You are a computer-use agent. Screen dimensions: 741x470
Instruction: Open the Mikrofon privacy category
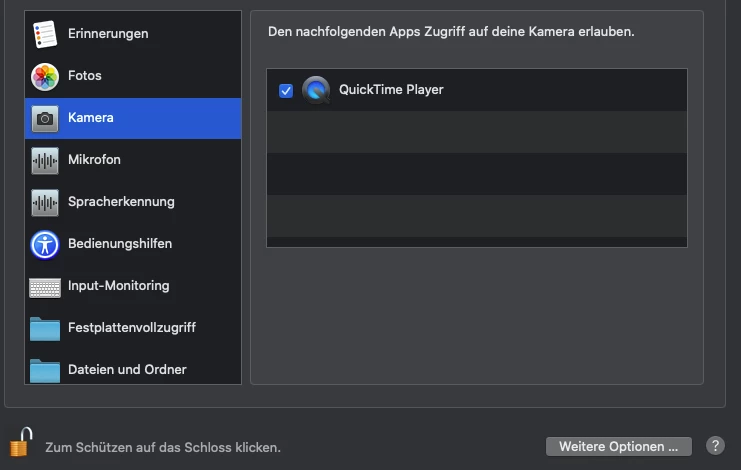tap(133, 160)
